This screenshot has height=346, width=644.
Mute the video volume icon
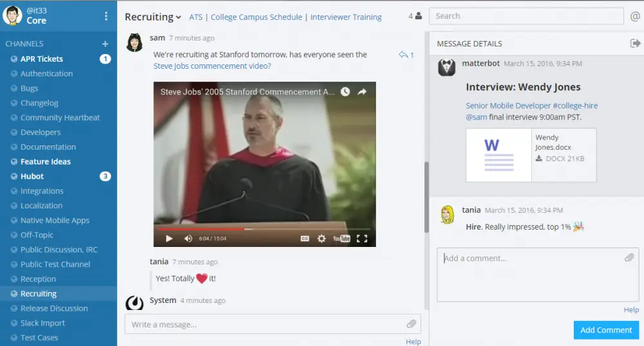tap(188, 239)
